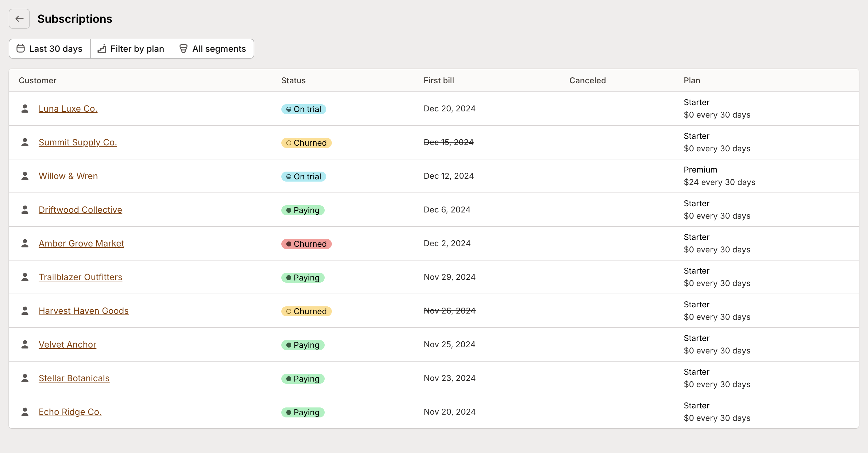Image resolution: width=868 pixels, height=453 pixels.
Task: Open the Filter by plan dropdown
Action: 131,49
